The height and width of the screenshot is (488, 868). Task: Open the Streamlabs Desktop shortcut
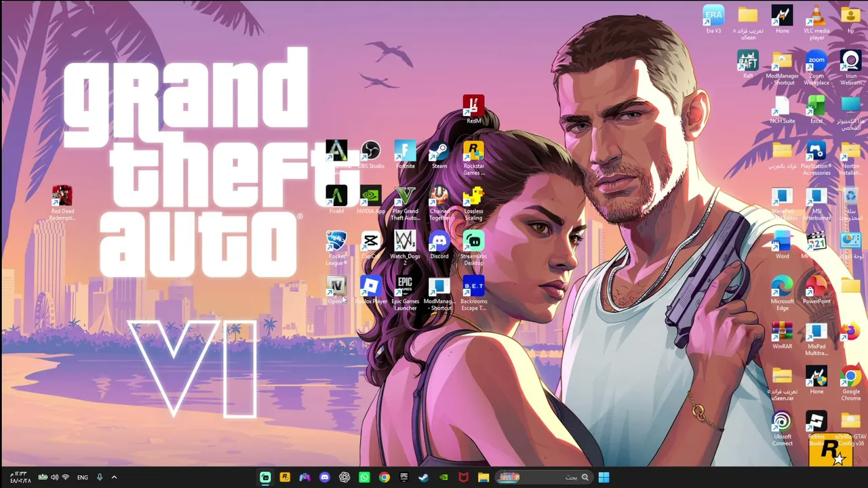(473, 248)
